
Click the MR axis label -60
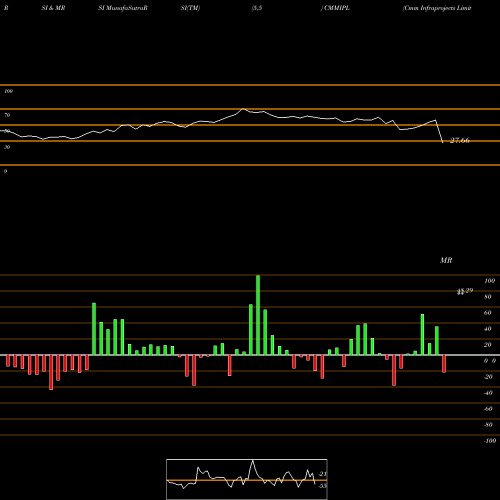[488, 409]
